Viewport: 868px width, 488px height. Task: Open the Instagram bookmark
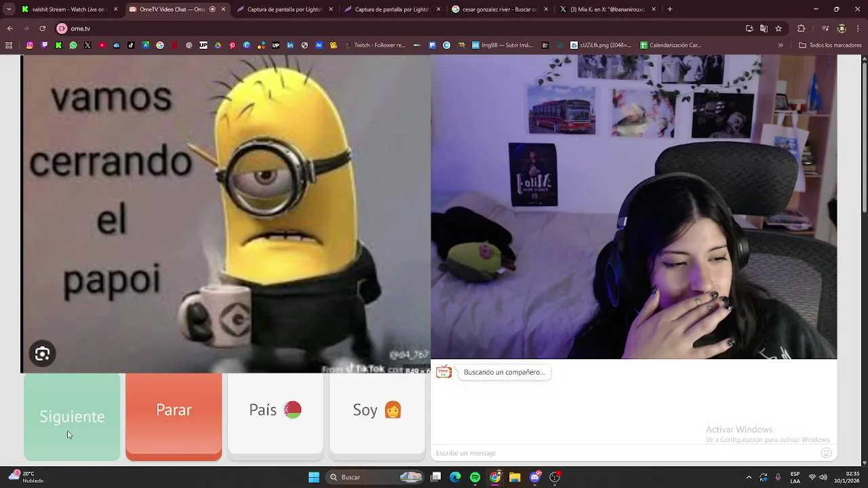click(x=30, y=45)
